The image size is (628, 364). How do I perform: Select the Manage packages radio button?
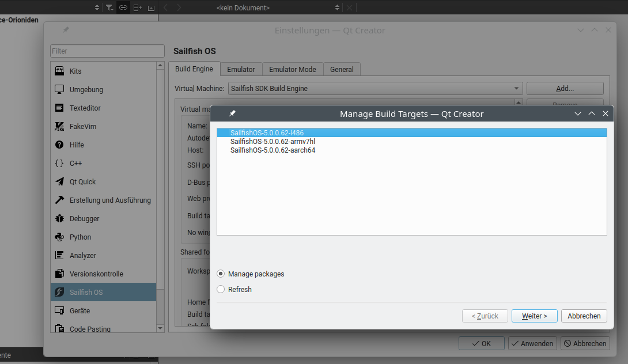click(221, 274)
